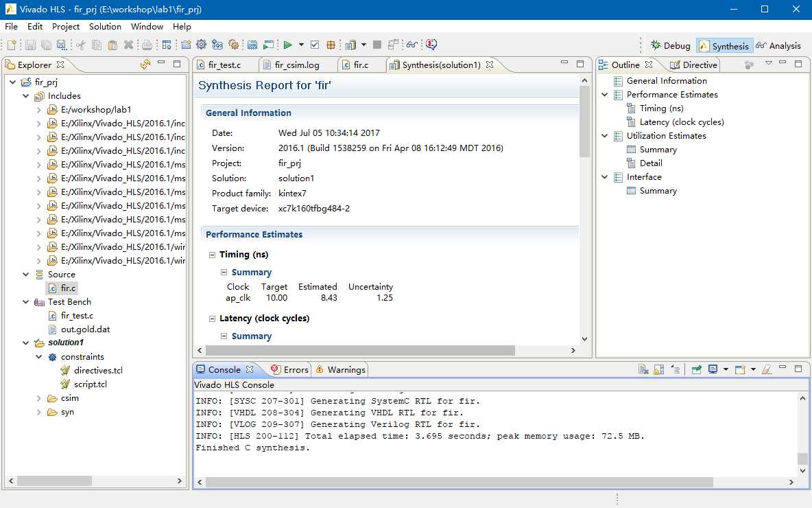Switch to the Warnings tab
This screenshot has width=812, height=508.
pos(340,369)
